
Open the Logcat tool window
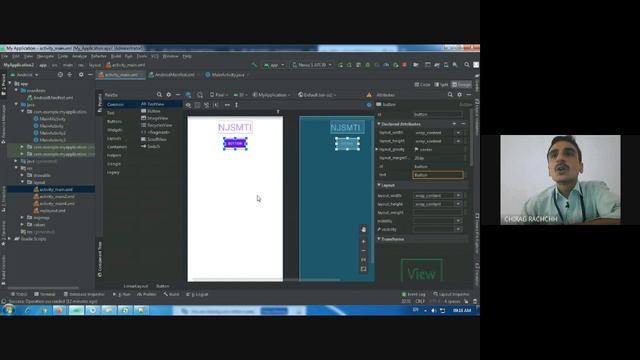click(x=197, y=294)
